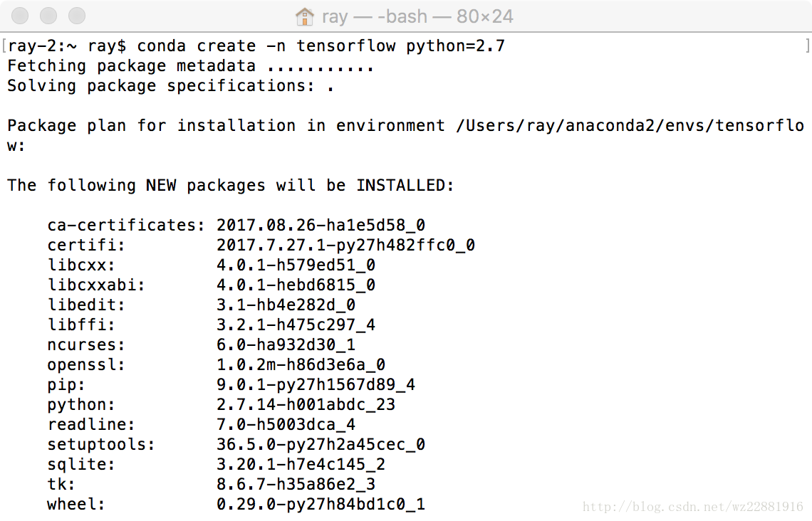Viewport: 812px width, 521px height.
Task: Minimize the terminal window
Action: pos(48,16)
